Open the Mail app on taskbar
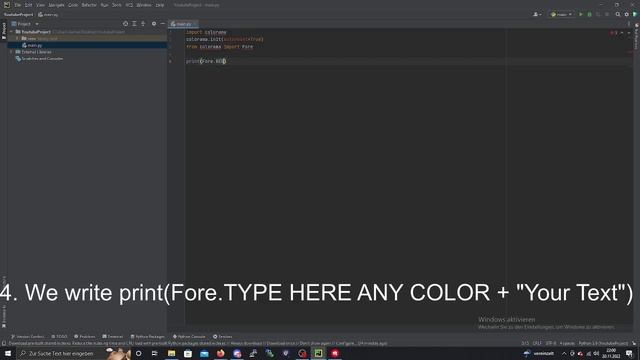 (204, 353)
